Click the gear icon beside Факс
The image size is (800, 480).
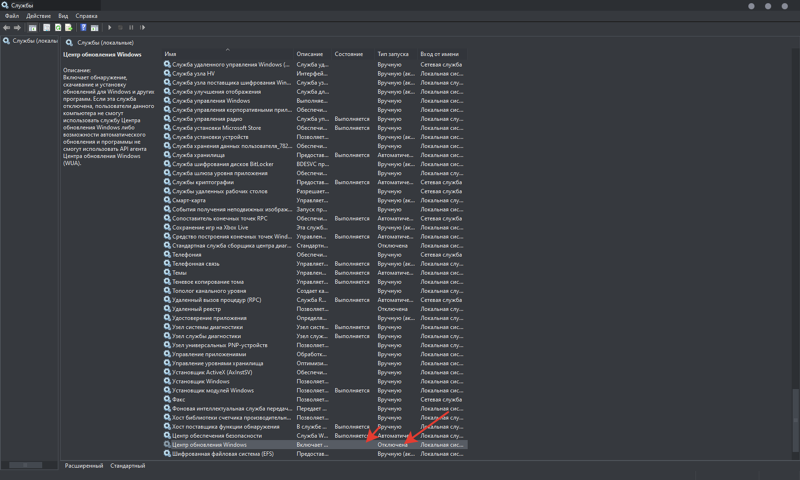tap(167, 399)
